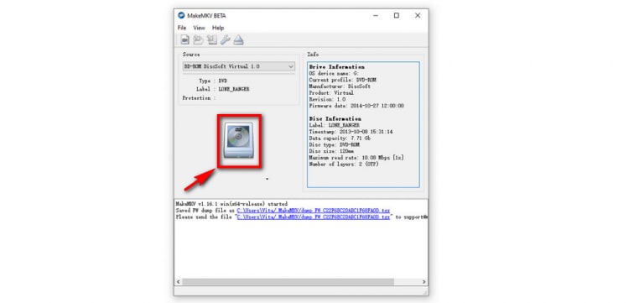The height and width of the screenshot is (303, 644).
Task: Click the Open disc toolbar icon
Action: (x=199, y=40)
